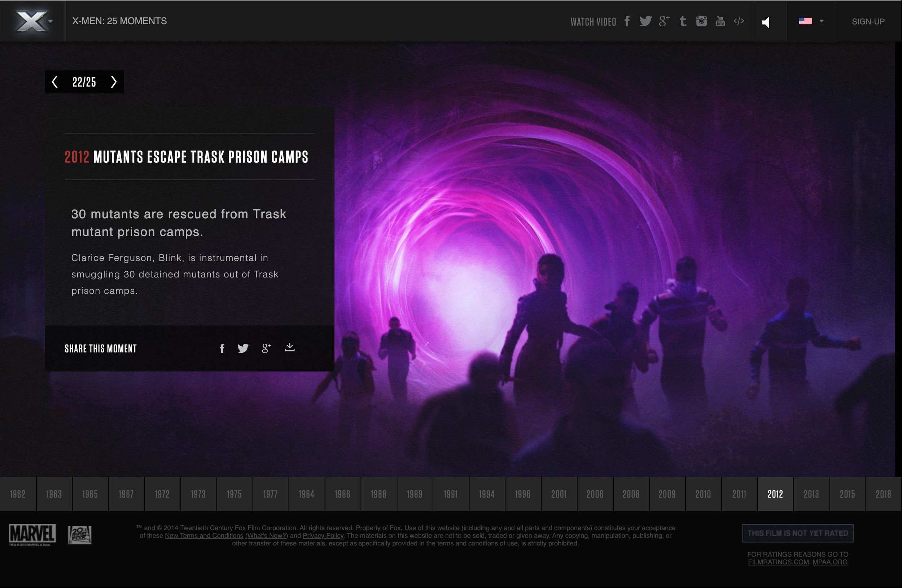
Task: Download this moment image
Action: click(290, 347)
